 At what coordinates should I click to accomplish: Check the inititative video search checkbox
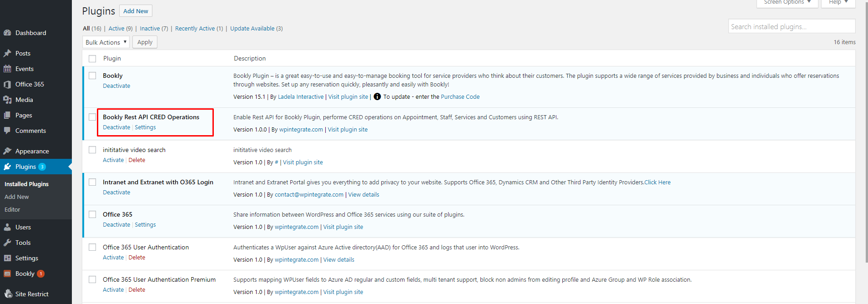(x=92, y=150)
